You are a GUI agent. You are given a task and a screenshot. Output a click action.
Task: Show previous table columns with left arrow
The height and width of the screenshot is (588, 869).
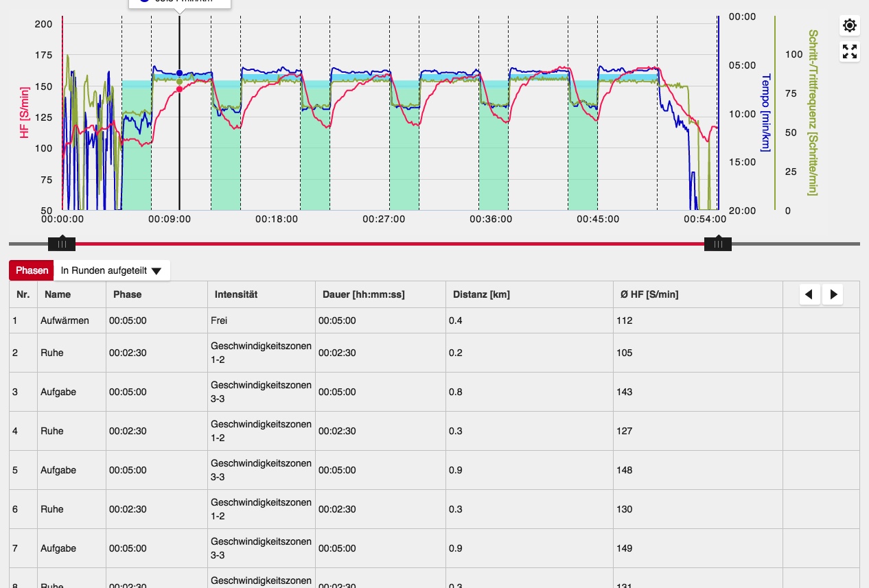click(809, 294)
